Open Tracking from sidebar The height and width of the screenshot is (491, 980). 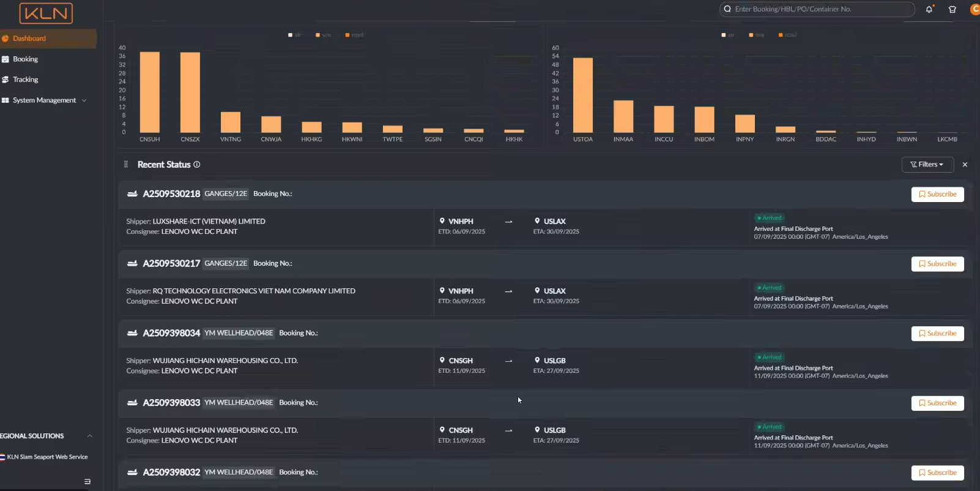tap(25, 80)
